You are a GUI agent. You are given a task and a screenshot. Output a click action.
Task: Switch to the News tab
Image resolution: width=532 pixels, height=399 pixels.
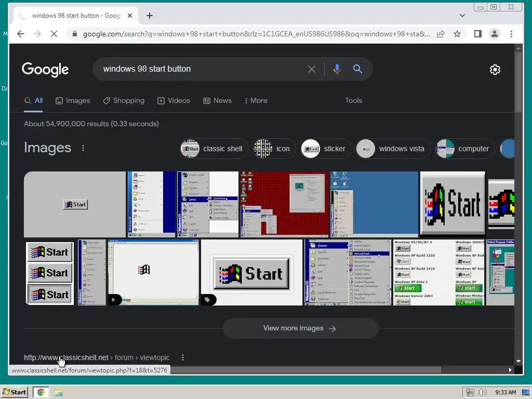[x=218, y=100]
